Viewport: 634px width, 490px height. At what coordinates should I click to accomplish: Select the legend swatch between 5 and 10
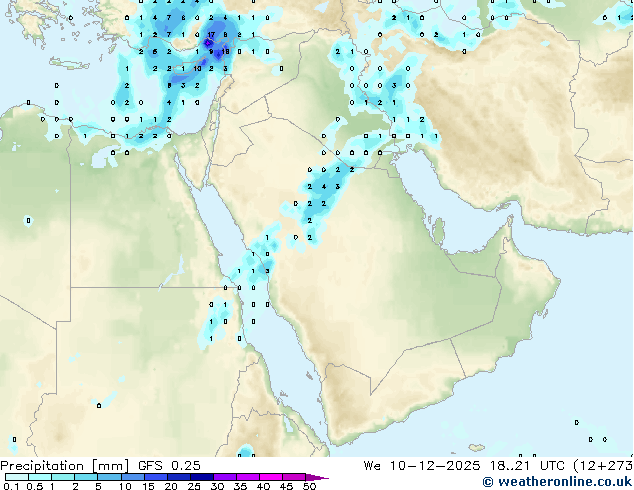coord(110,477)
